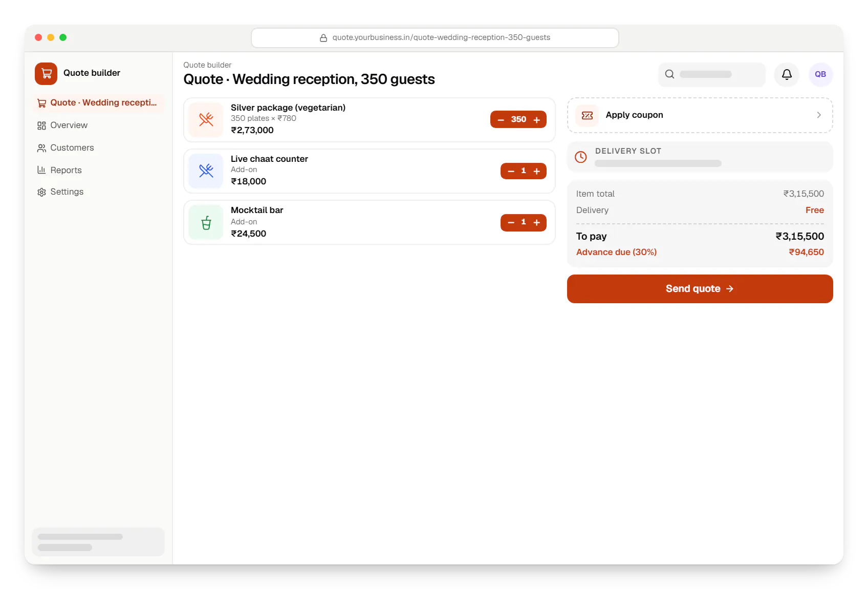Screen dimensions: 868x589
Task: Open notifications bell
Action: coord(787,75)
